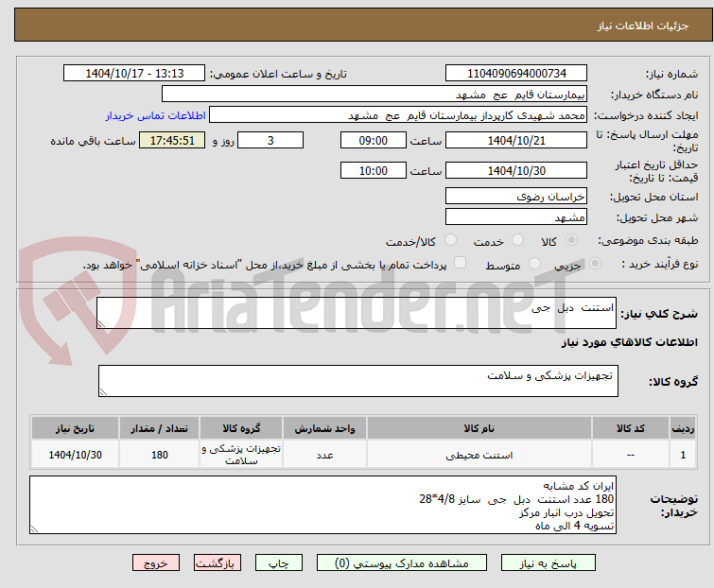This screenshot has width=714, height=588.
Task: Select the جزیی purchase type radio
Action: 595,264
